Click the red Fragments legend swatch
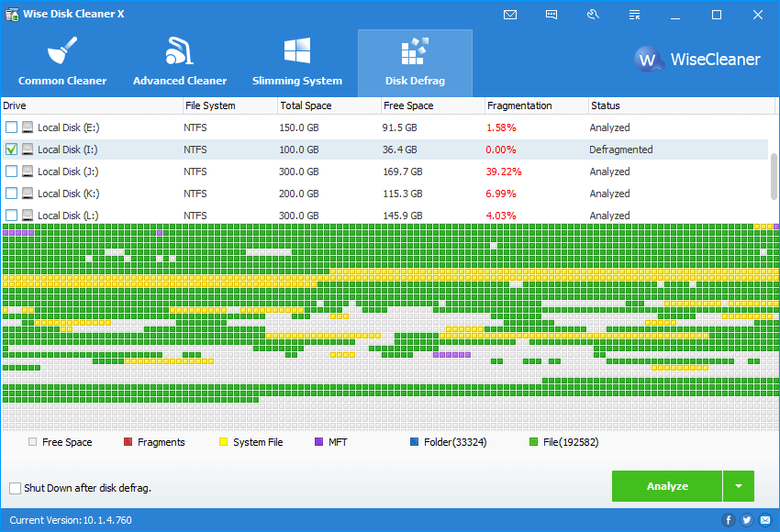 128,441
